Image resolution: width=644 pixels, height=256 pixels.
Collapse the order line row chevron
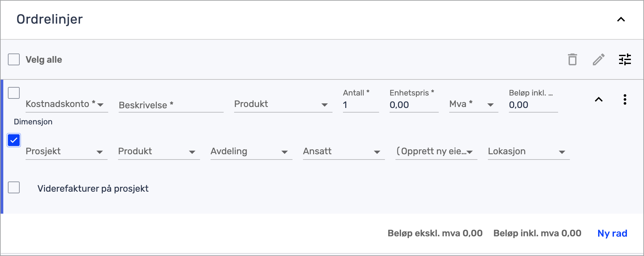pyautogui.click(x=598, y=99)
